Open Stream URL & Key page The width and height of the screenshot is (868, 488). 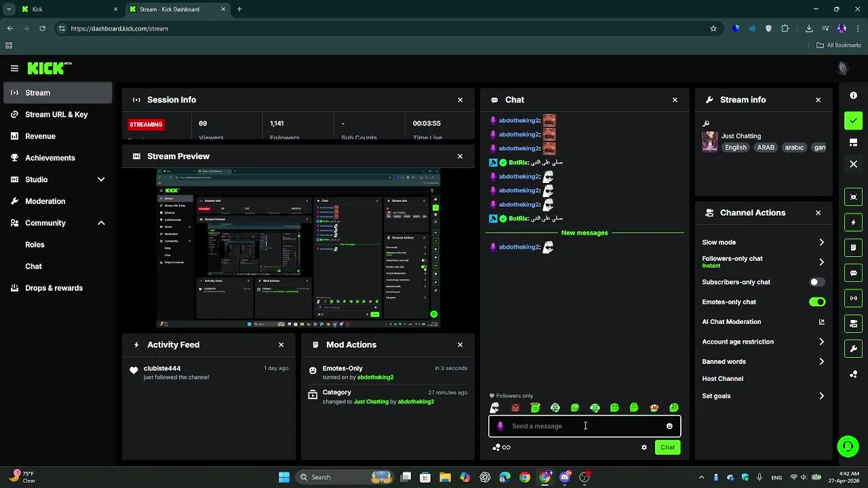(58, 115)
